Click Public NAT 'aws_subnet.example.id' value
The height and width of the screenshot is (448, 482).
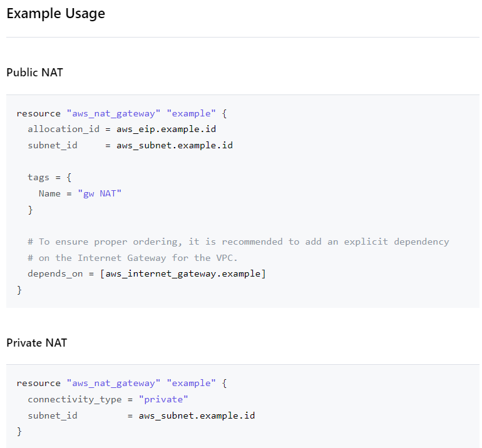pos(174,145)
